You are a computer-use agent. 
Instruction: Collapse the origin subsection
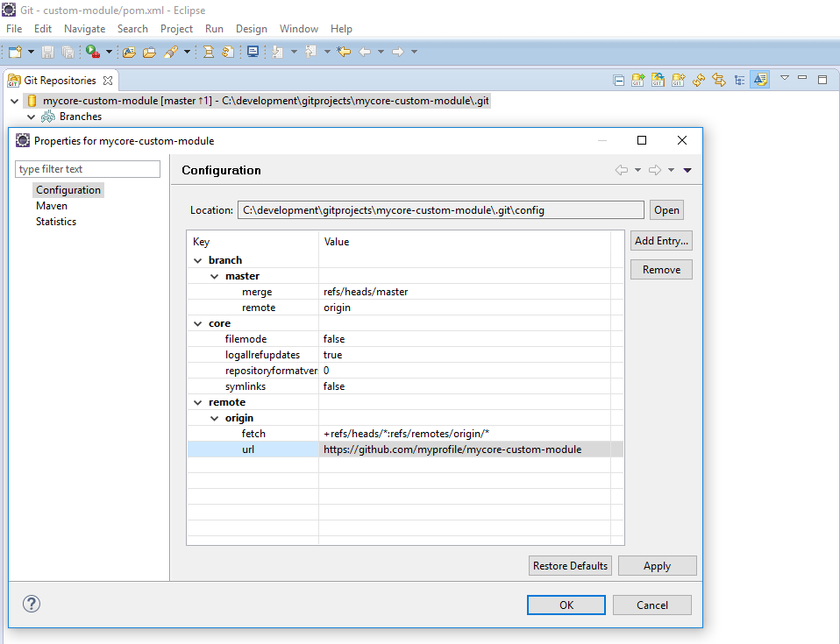214,419
